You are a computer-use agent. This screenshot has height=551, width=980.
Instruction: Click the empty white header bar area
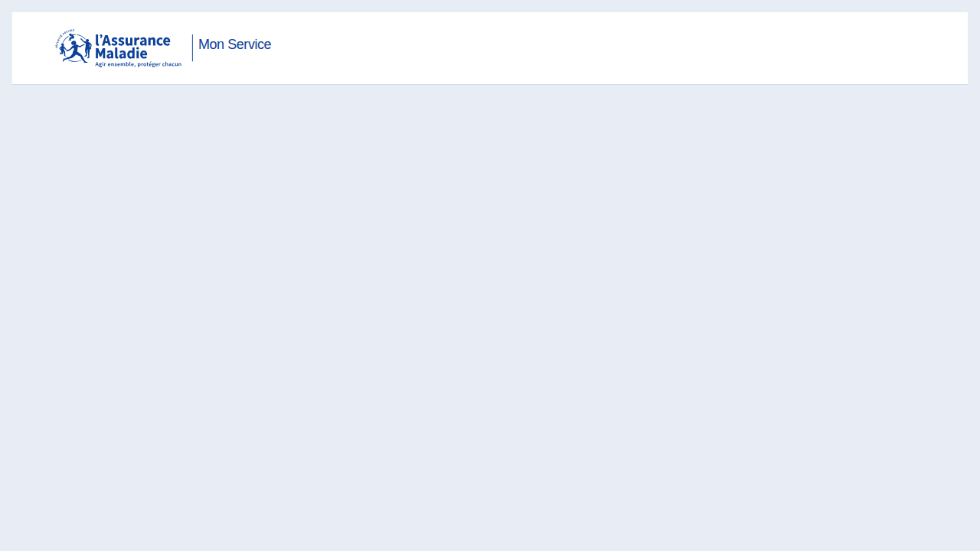[x=612, y=47]
